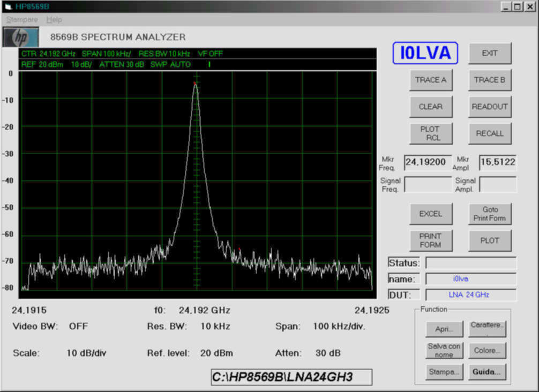Click the CLEAR button
The width and height of the screenshot is (539, 392).
coord(431,107)
